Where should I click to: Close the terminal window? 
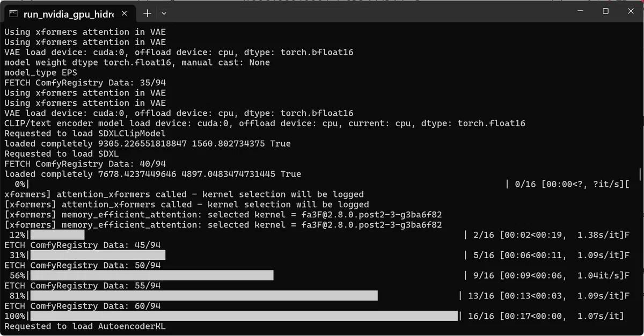630,11
